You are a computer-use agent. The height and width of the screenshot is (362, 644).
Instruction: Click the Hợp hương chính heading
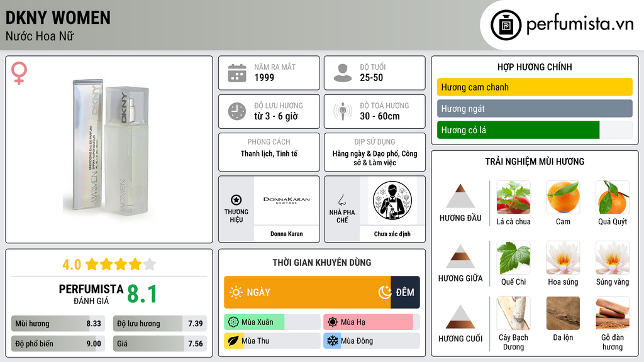point(535,67)
